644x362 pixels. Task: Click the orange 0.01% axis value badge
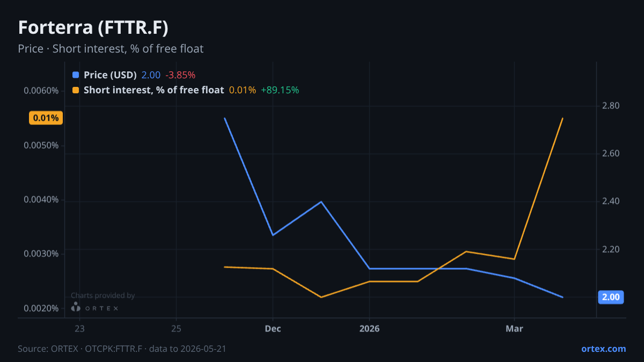click(46, 118)
